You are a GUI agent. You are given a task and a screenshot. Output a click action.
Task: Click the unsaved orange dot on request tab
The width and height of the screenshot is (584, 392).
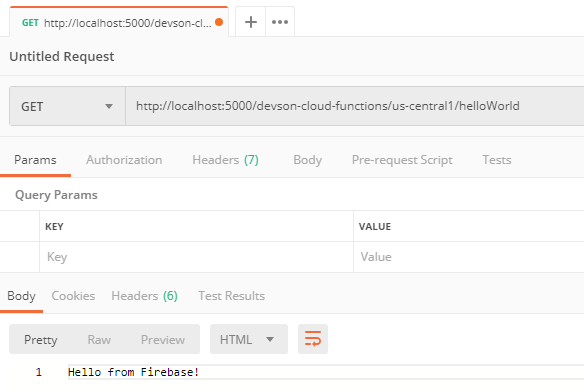[219, 22]
